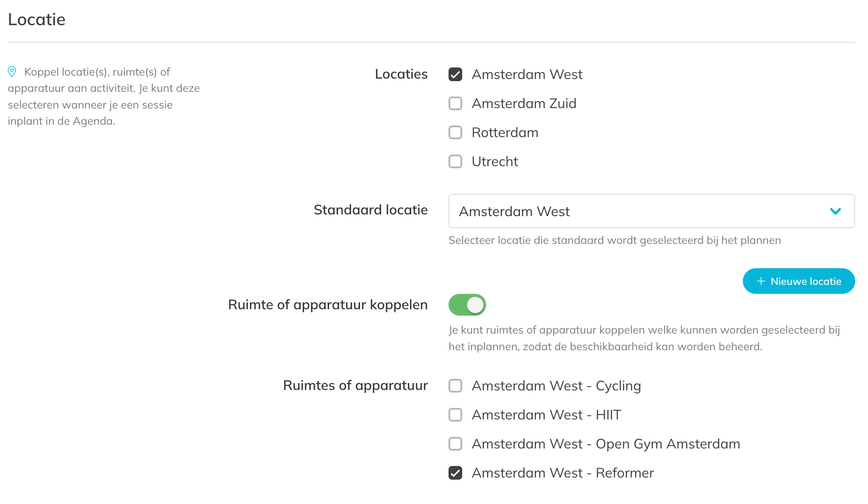The image size is (868, 504).
Task: Click the Amsterdam West - Cycling label
Action: 556,386
